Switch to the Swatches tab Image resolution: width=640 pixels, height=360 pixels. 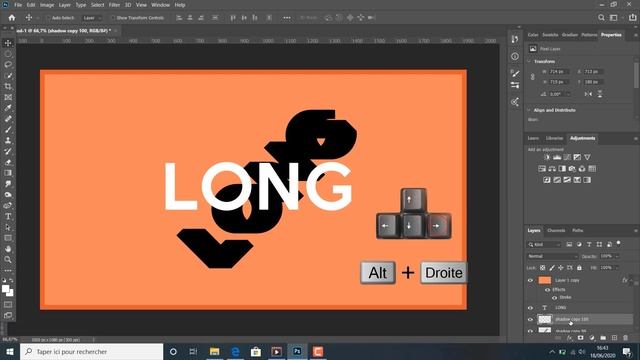550,35
